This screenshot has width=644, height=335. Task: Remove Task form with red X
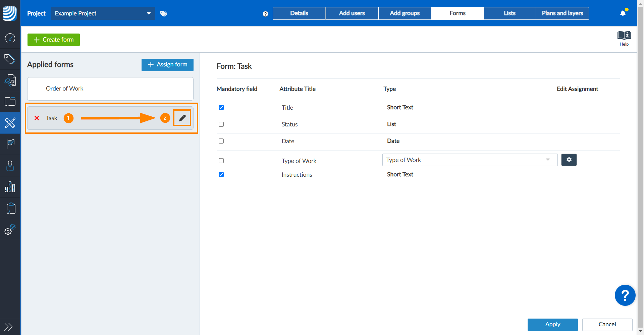pyautogui.click(x=37, y=118)
